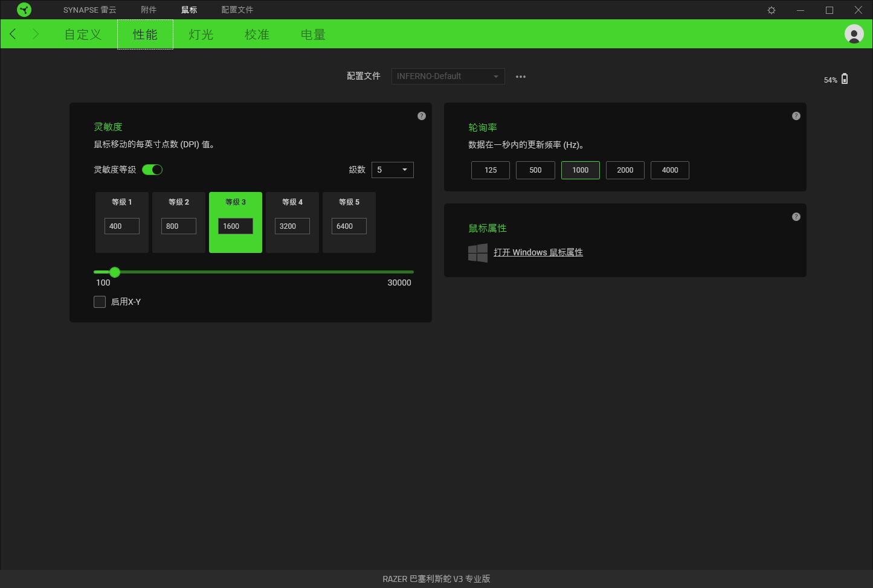Expand the stage count (级数) dropdown
This screenshot has width=873, height=588.
point(393,170)
